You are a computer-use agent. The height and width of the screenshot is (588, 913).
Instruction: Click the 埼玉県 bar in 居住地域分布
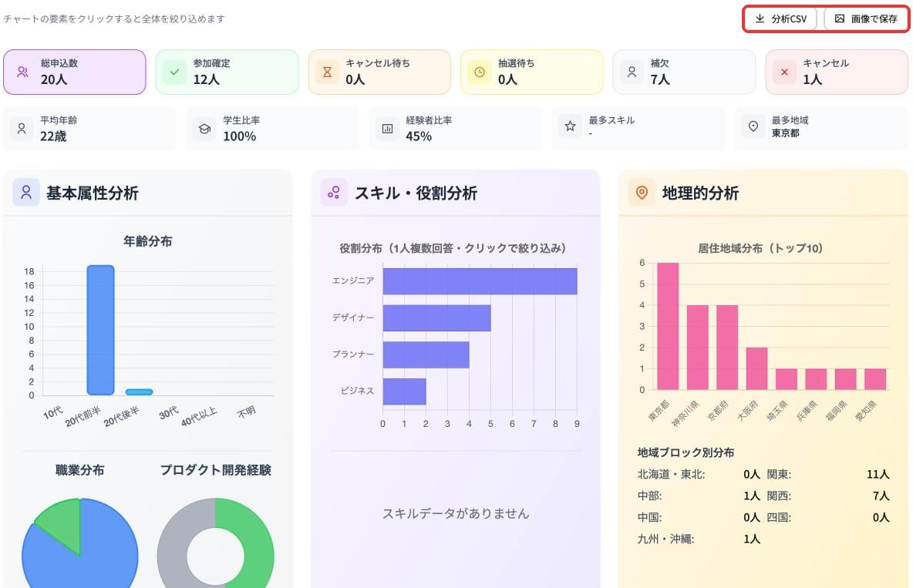click(x=787, y=379)
